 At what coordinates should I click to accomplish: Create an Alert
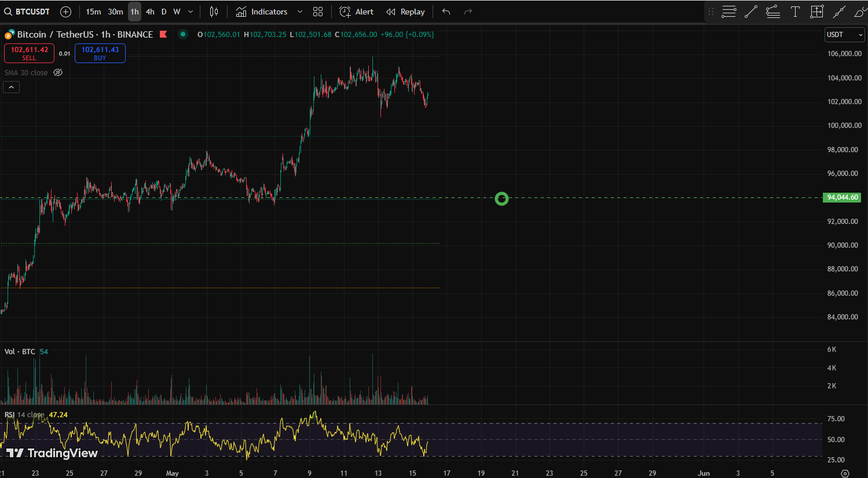pos(357,12)
